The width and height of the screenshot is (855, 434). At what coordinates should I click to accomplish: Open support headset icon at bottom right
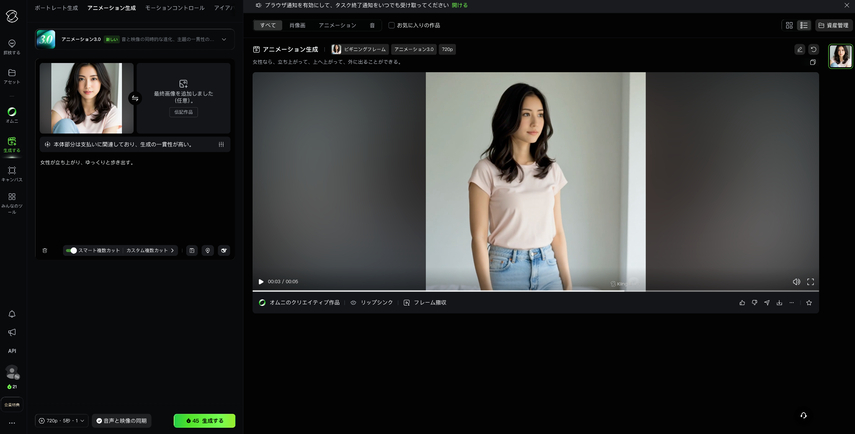coord(803,415)
